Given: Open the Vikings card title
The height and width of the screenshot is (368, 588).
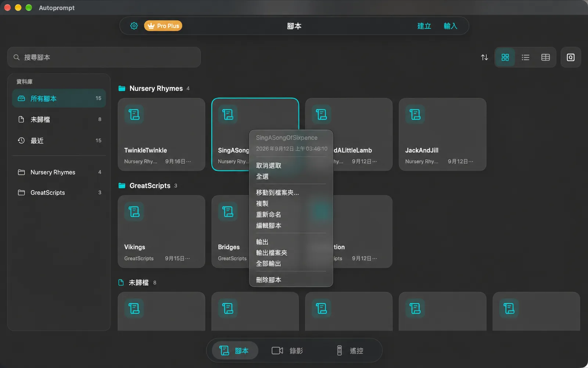Looking at the screenshot, I should pos(135,247).
